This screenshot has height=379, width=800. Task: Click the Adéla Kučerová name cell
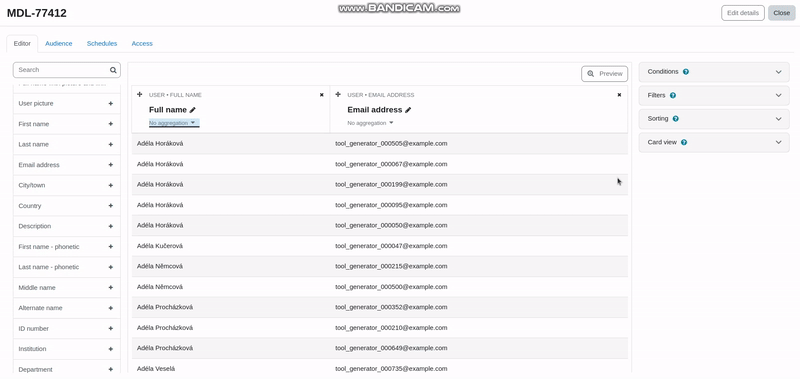pyautogui.click(x=160, y=246)
